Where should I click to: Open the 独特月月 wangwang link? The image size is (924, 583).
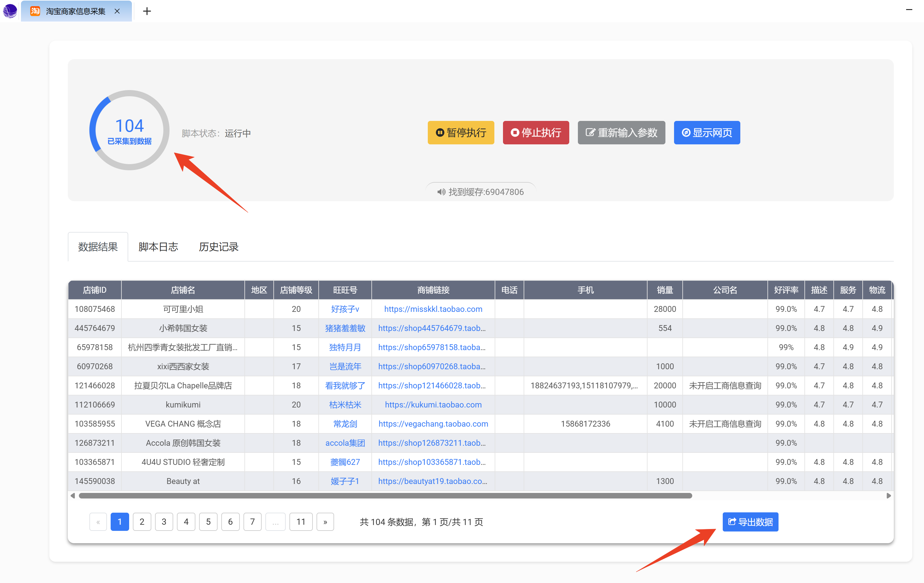[x=345, y=348]
